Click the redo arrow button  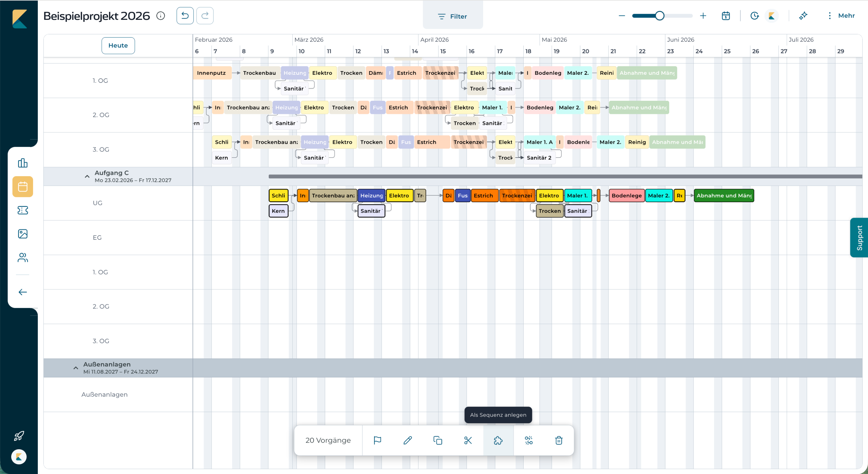[205, 15]
